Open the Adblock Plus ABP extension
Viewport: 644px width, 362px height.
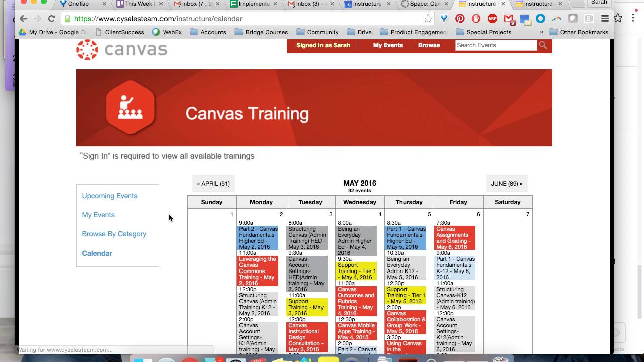(x=492, y=19)
